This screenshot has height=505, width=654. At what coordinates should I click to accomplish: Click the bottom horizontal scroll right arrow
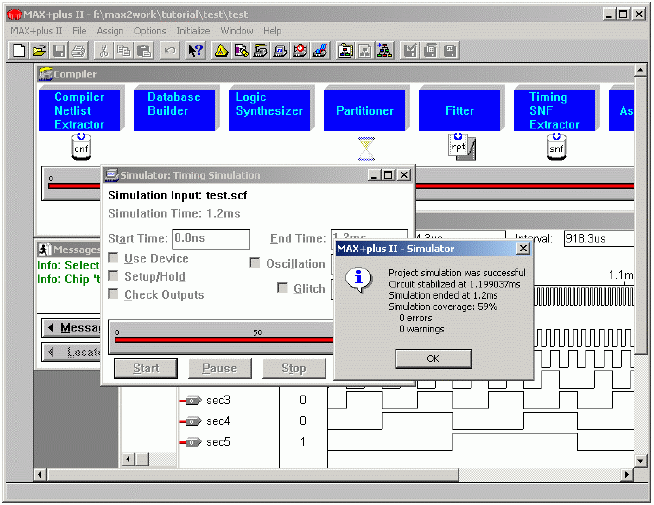627,475
